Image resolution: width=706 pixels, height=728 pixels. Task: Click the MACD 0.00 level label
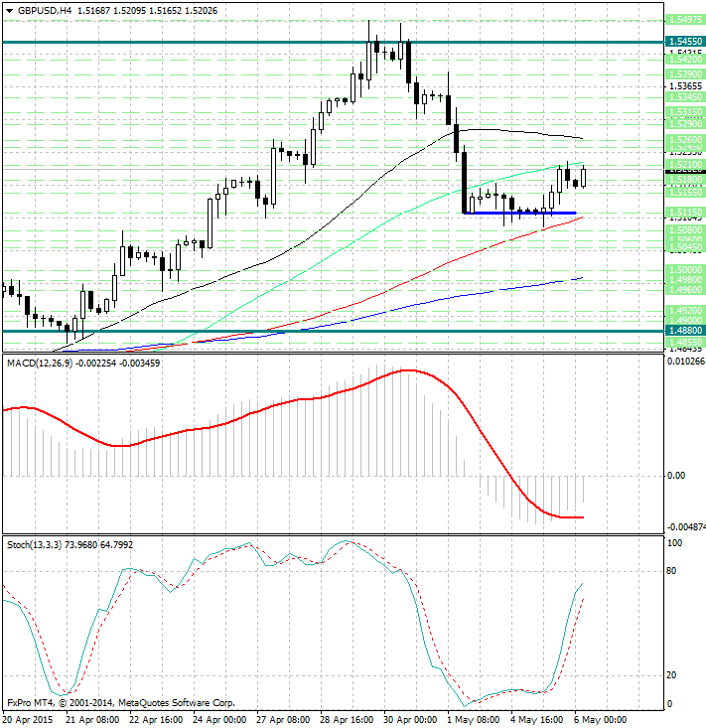click(x=675, y=476)
